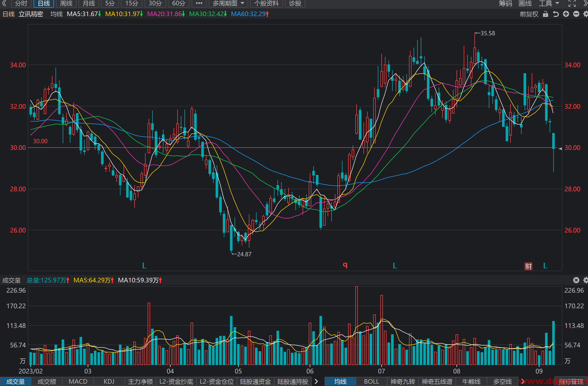Enter fullscreen with the expand icon
The height and width of the screenshot is (386, 588).
click(x=572, y=3)
